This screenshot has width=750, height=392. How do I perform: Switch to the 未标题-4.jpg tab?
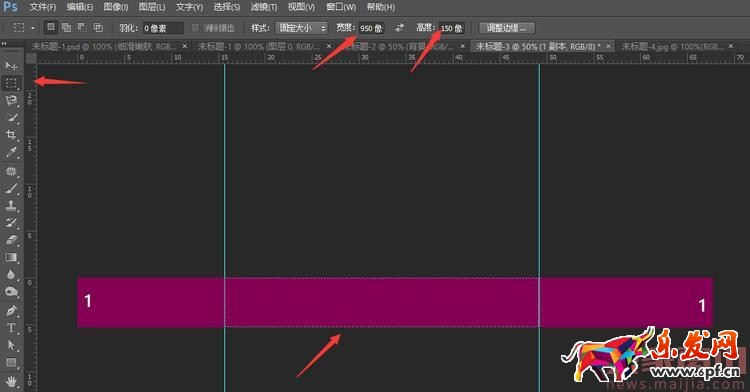[x=672, y=46]
